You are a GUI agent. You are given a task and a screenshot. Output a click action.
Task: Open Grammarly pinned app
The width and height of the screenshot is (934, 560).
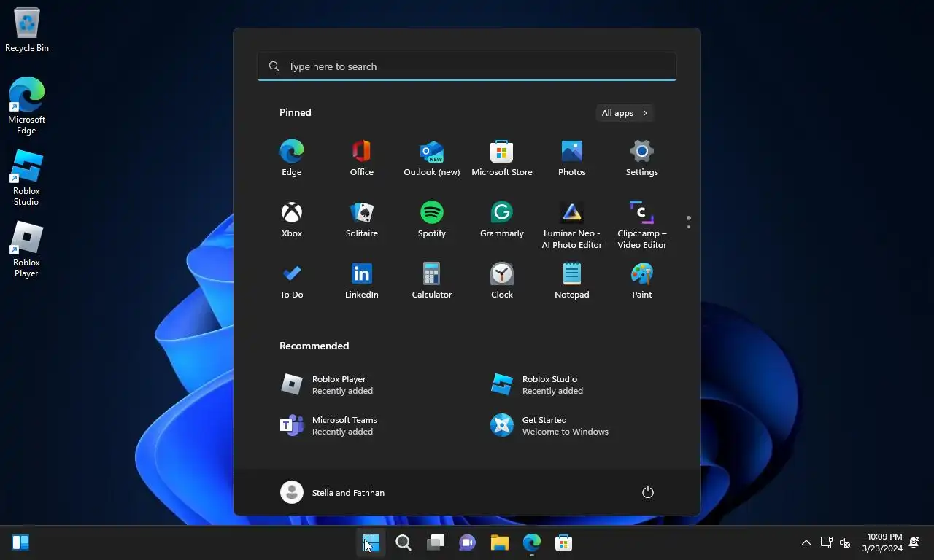pyautogui.click(x=501, y=219)
